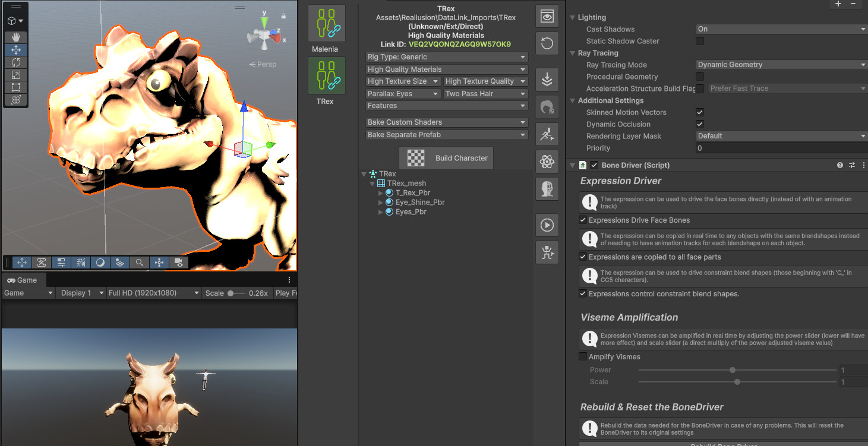Open the Rig Type: Generic dropdown
The image size is (868, 446).
coord(447,57)
